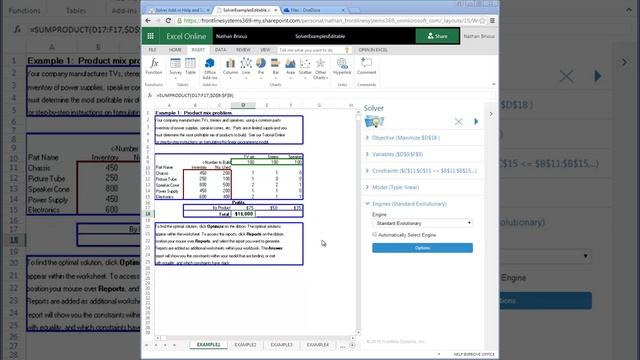This screenshot has height=360, width=640.
Task: Open the Office app launcher grid
Action: pyautogui.click(x=150, y=36)
